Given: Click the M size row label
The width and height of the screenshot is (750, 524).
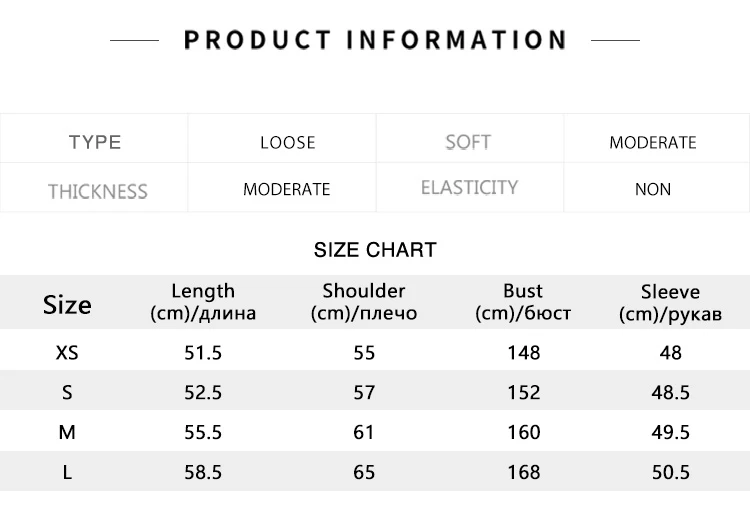Looking at the screenshot, I should tap(67, 432).
